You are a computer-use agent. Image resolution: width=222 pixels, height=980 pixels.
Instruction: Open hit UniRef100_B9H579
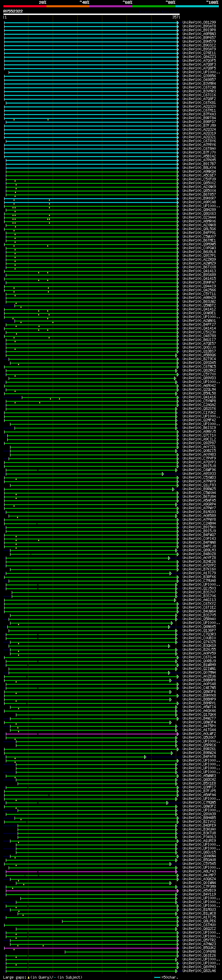pos(199,41)
